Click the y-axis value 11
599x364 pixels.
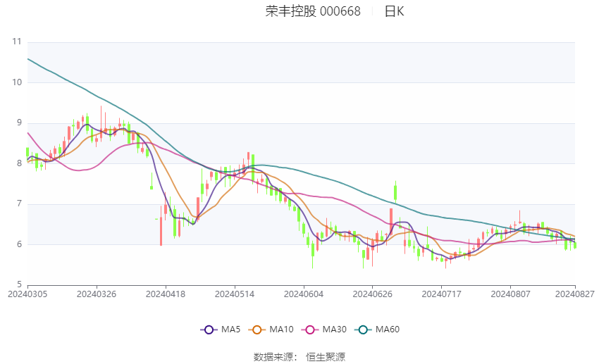(17, 42)
